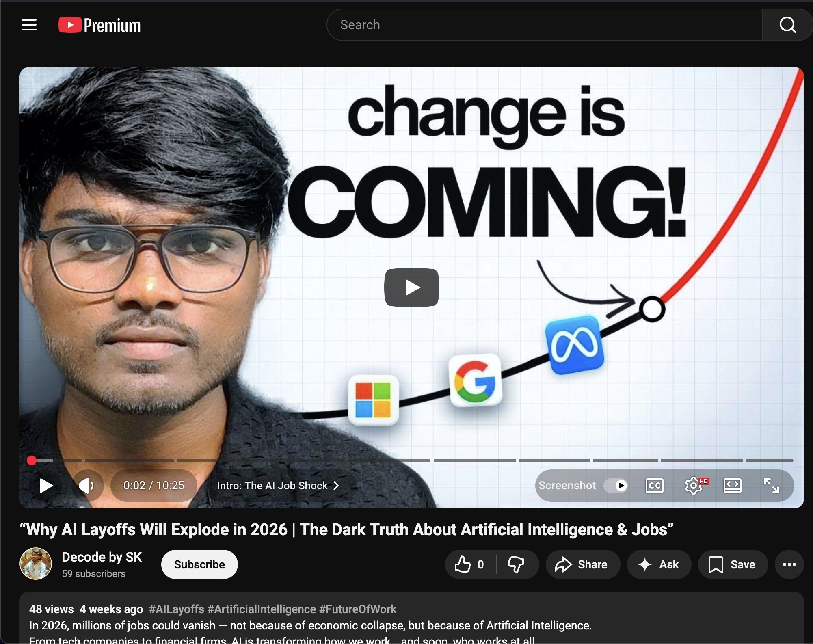Expand the Intro: The AI Job Shock chapter
Screen dimensions: 813x644
point(278,486)
